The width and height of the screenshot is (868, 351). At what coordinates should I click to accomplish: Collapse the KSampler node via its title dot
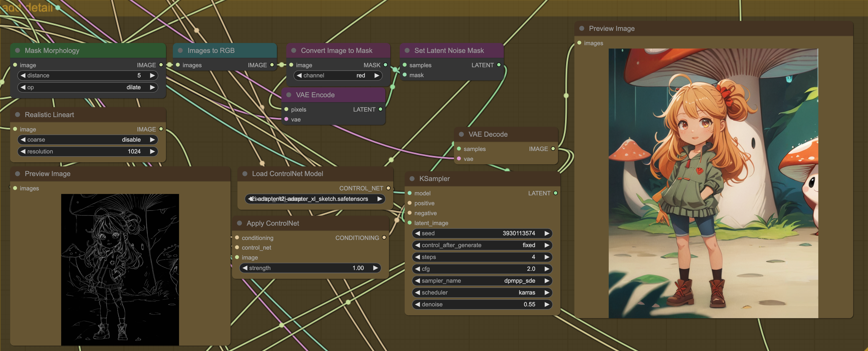coord(412,179)
